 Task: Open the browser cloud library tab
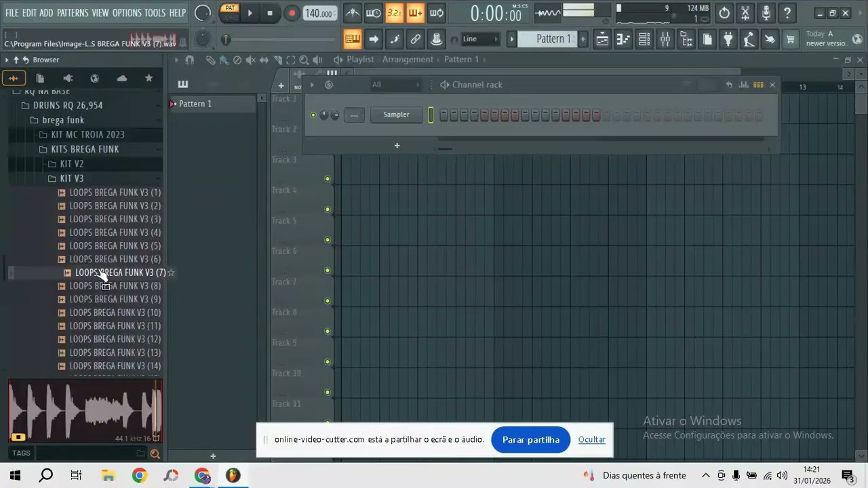pos(121,78)
